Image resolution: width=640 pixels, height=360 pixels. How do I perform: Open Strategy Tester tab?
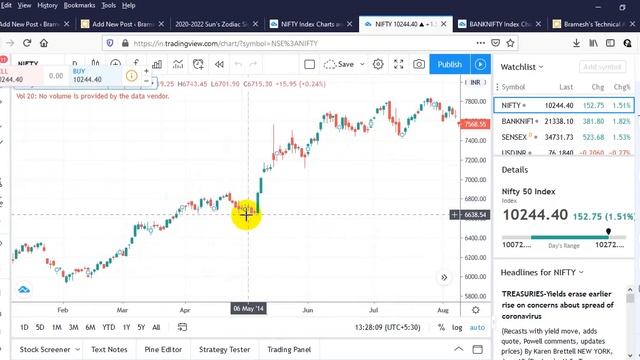point(224,349)
